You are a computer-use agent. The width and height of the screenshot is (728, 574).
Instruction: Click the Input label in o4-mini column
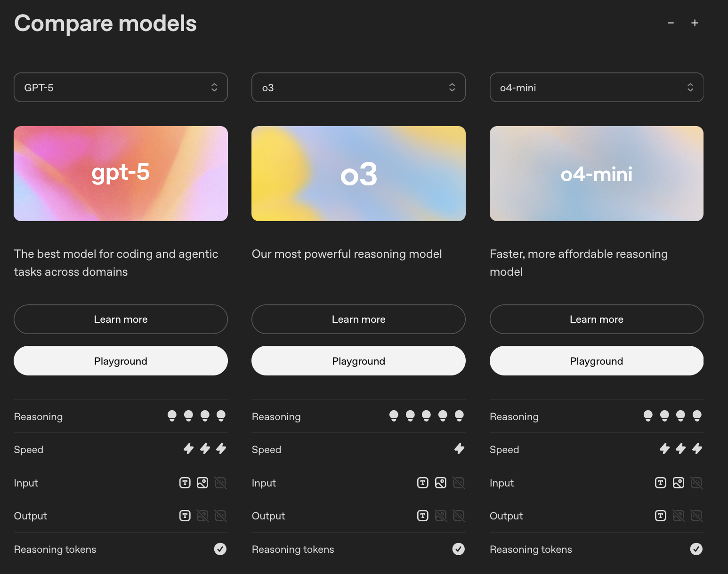[502, 483]
